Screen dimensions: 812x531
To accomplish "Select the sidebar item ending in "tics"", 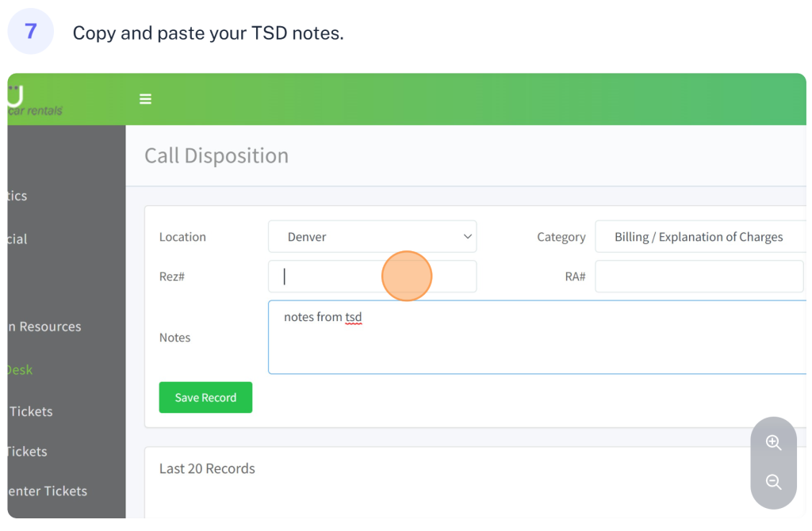I will tap(17, 196).
